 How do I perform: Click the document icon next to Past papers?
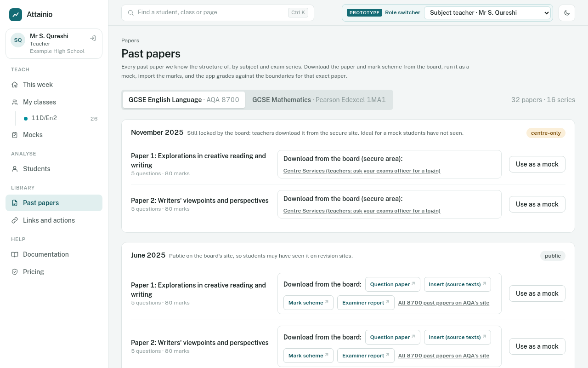(15, 203)
